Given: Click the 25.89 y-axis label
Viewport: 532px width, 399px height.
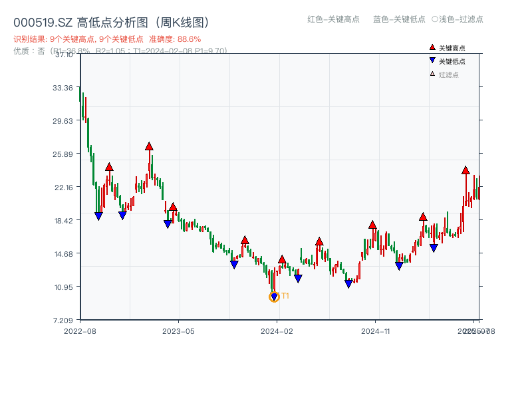Looking at the screenshot, I should click(x=63, y=154).
